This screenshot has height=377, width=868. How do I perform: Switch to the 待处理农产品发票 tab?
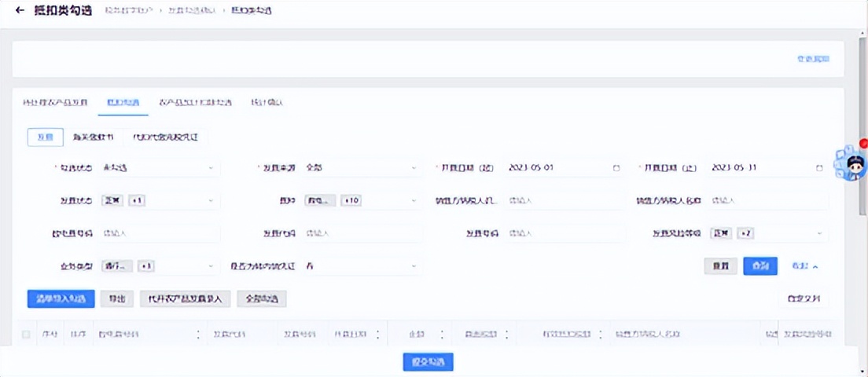[x=54, y=103]
